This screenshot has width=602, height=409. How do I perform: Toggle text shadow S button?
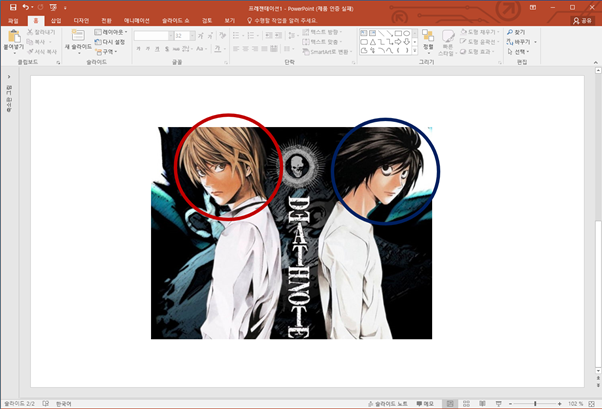167,49
